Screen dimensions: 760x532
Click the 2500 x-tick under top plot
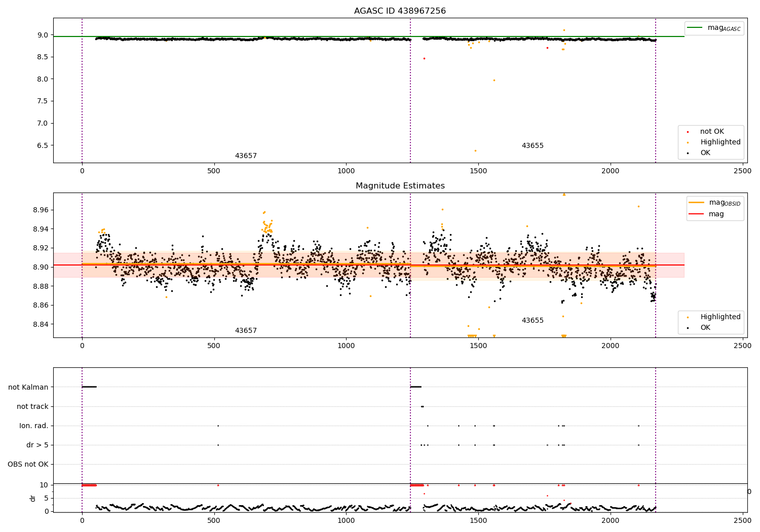743,171
